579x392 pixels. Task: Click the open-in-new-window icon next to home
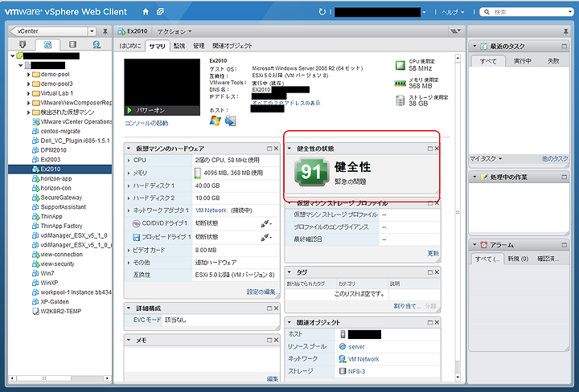coord(160,12)
